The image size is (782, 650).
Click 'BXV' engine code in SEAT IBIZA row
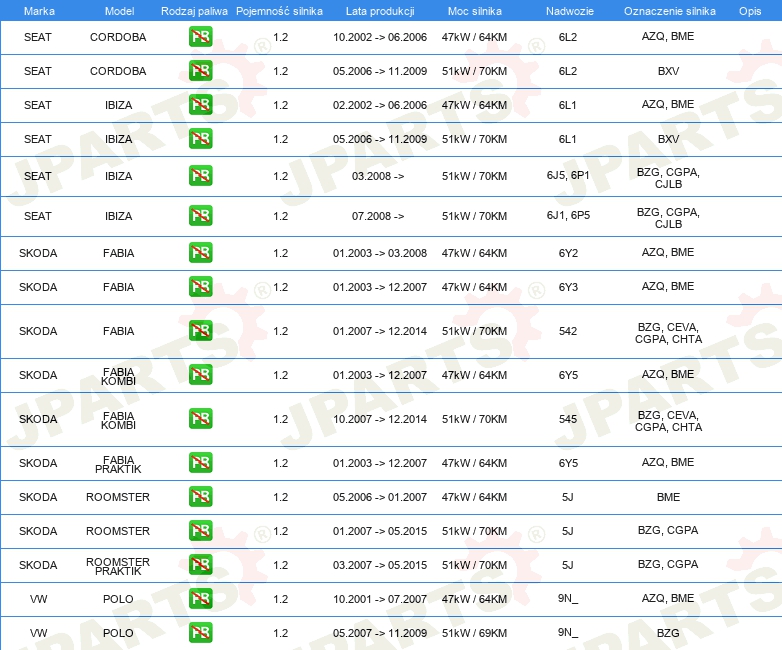[668, 139]
